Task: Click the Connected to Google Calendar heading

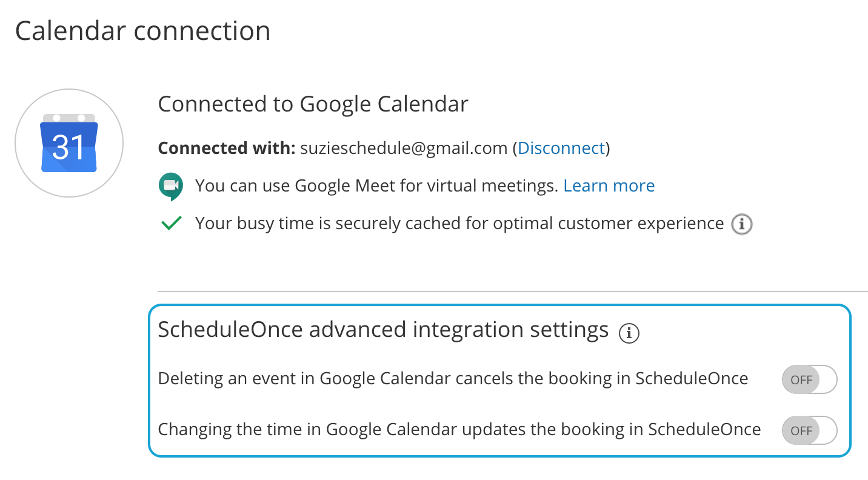Action: click(313, 104)
